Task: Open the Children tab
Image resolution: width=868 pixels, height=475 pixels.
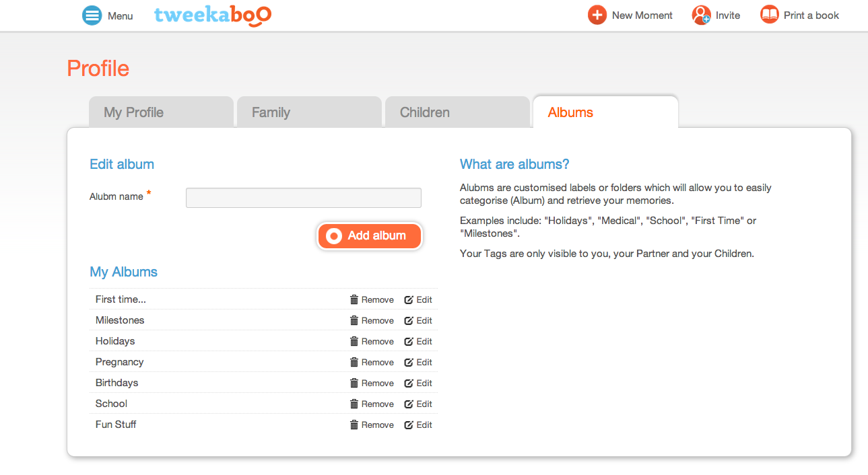Action: (458, 112)
